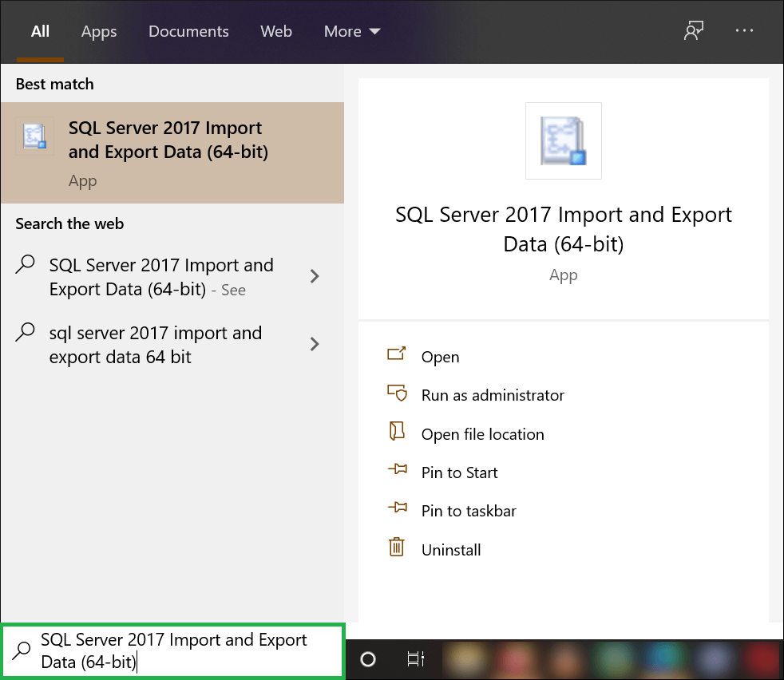Click magnifier icon beside first web suggestion
This screenshot has height=680, width=784.
25,264
